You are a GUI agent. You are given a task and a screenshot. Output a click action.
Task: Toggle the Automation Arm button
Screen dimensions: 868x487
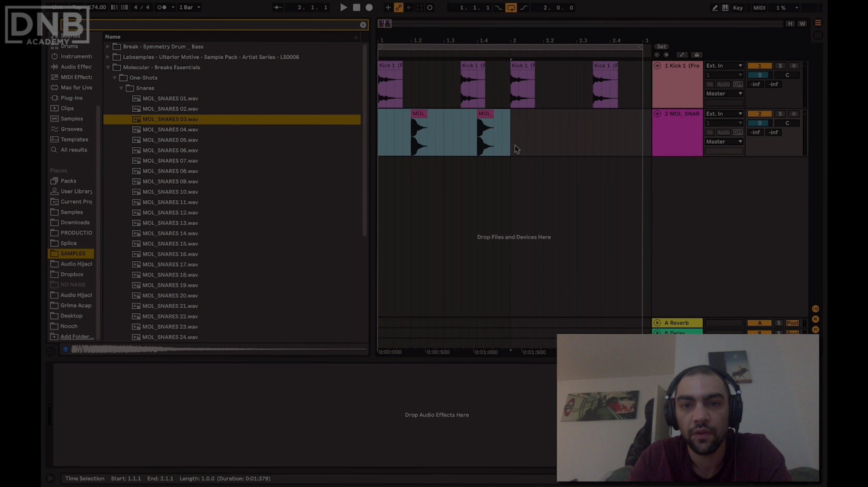pos(398,8)
